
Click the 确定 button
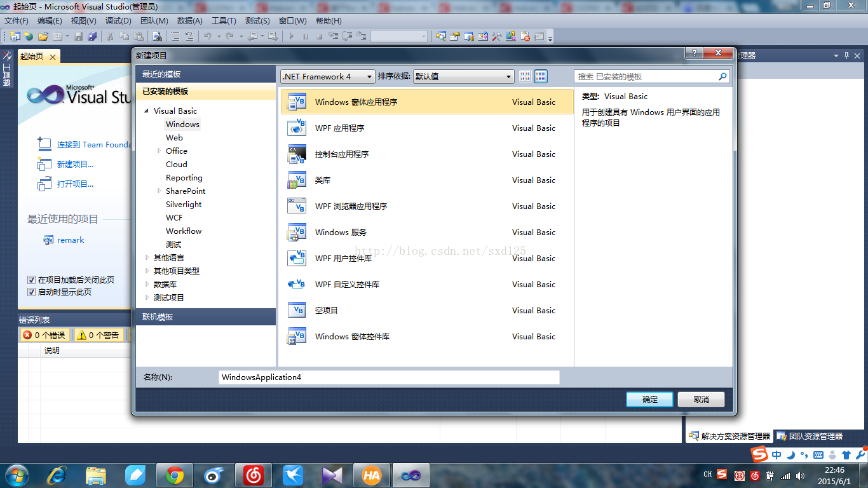point(649,399)
